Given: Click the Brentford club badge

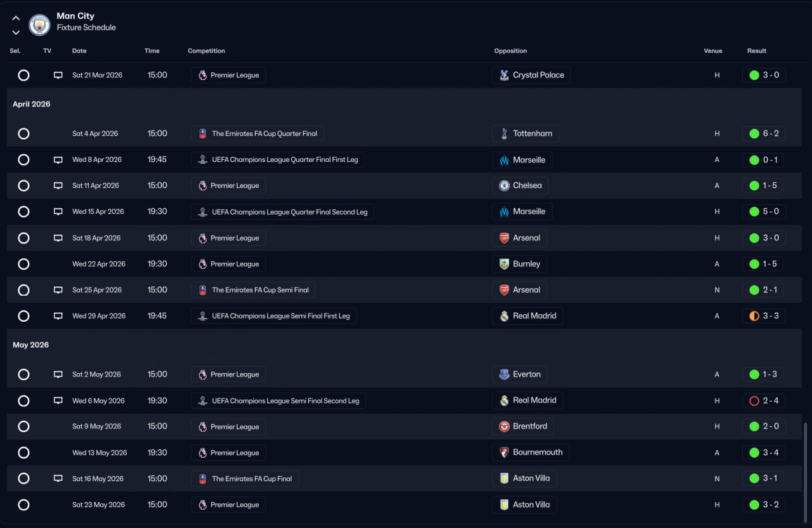Looking at the screenshot, I should pos(504,426).
